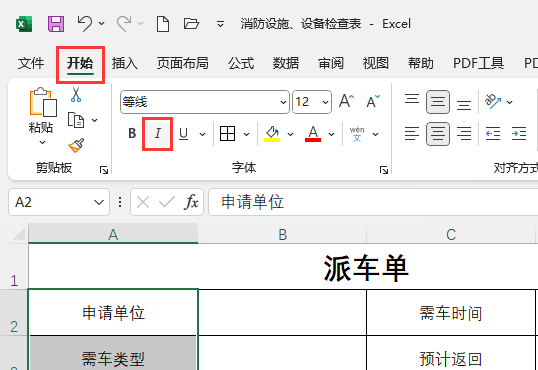Increase font size with large A

pos(347,102)
